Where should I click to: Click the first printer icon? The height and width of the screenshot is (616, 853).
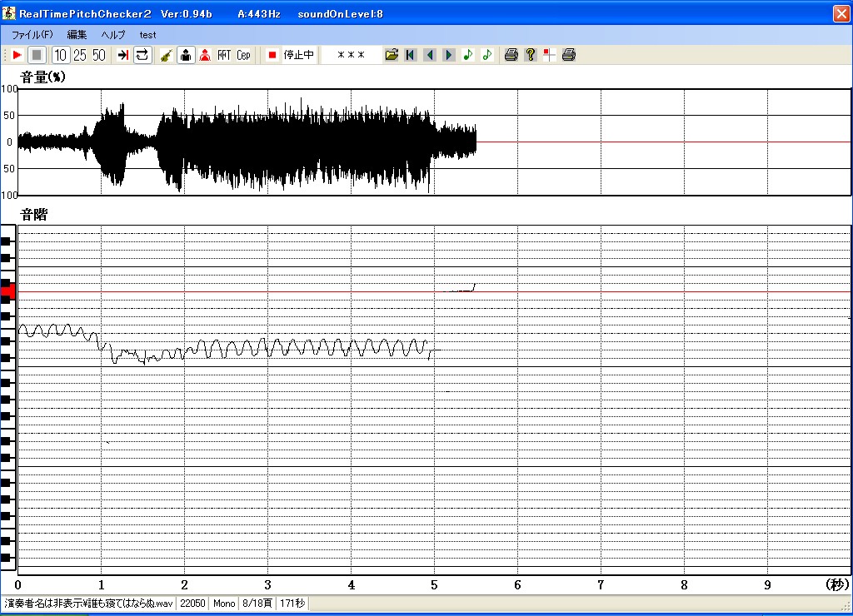pos(511,55)
